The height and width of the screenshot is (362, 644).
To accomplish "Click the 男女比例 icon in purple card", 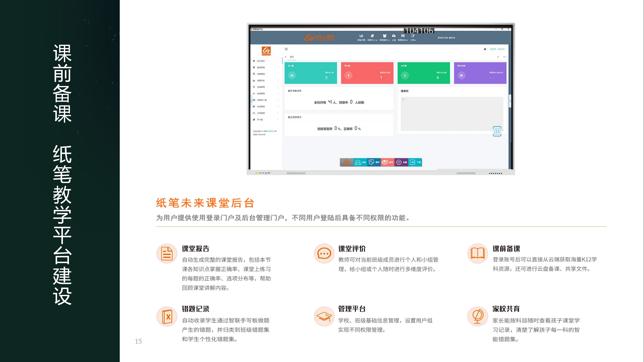I will (x=461, y=75).
